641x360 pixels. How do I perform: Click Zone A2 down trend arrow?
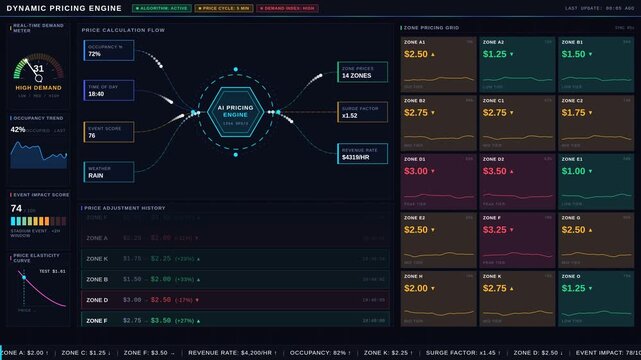pos(512,54)
